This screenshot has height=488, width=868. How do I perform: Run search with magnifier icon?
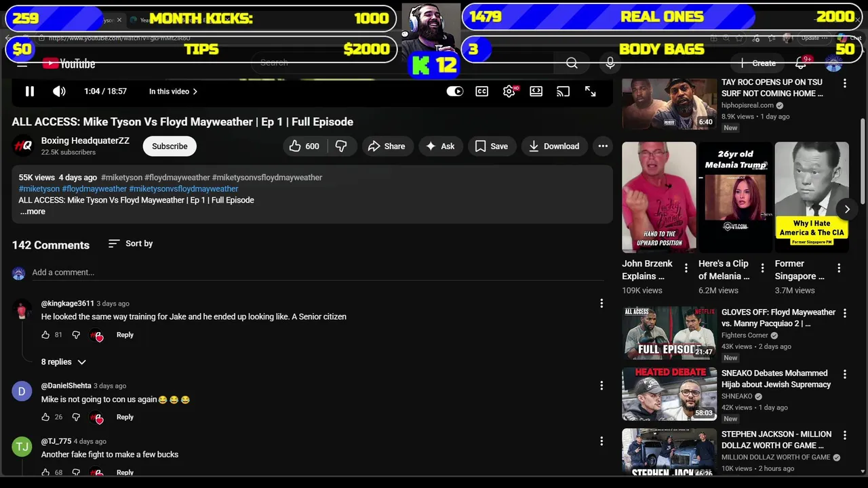(572, 63)
